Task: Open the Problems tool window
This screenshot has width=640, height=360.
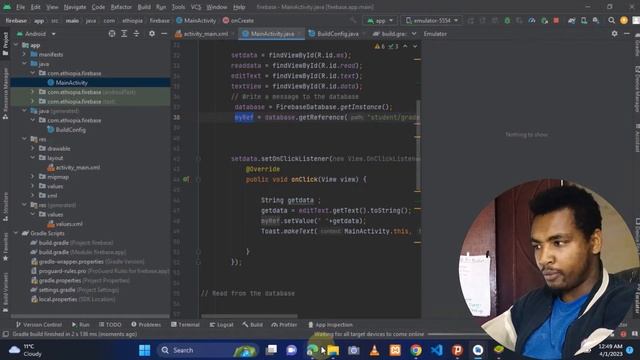Action: (146, 324)
